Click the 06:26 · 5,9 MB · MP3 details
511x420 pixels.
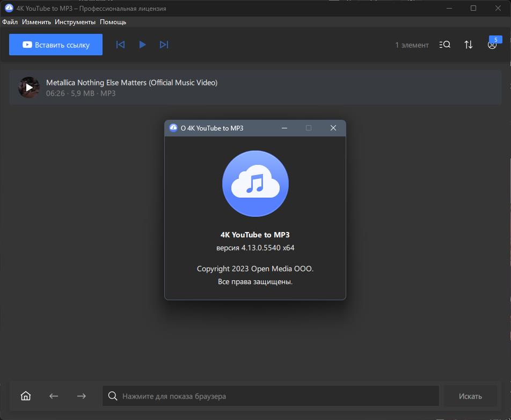[81, 93]
